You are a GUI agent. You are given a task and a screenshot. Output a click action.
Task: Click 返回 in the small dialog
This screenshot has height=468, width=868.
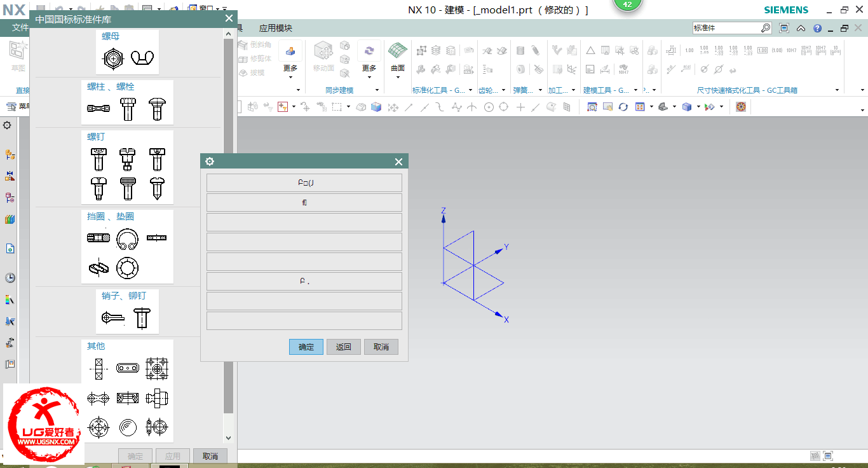click(344, 347)
